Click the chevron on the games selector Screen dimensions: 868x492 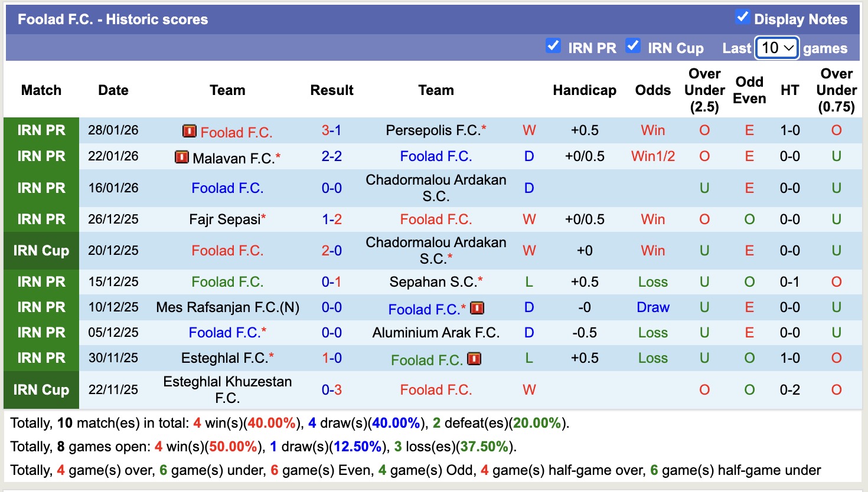click(788, 47)
